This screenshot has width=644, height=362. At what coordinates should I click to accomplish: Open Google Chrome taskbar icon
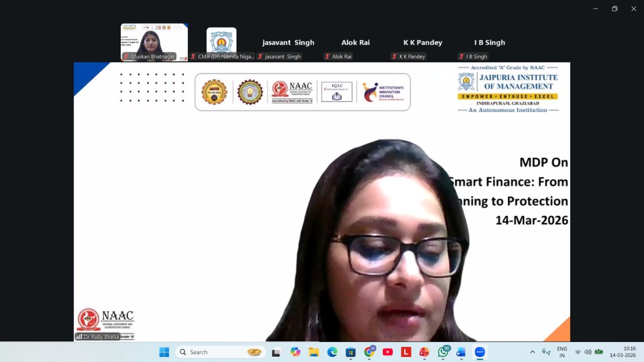pos(369,352)
